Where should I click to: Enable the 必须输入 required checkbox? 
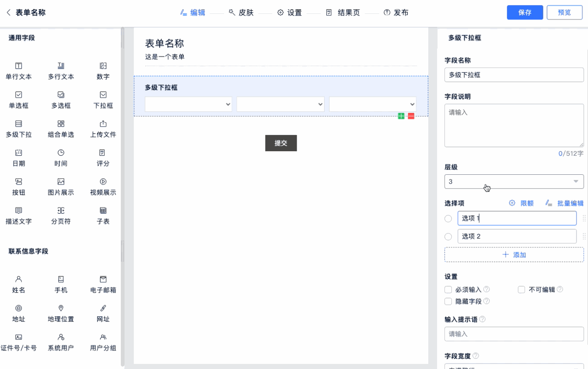click(x=448, y=289)
